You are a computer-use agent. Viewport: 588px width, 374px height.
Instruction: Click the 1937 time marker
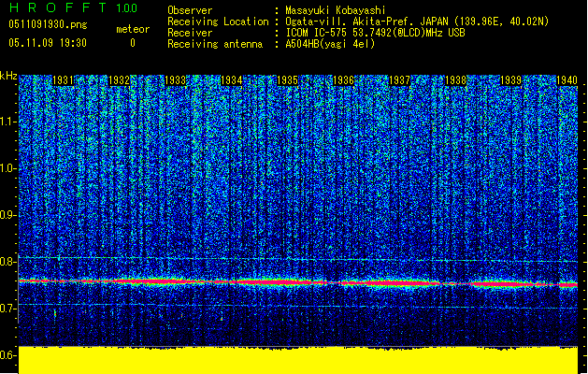[x=399, y=80]
